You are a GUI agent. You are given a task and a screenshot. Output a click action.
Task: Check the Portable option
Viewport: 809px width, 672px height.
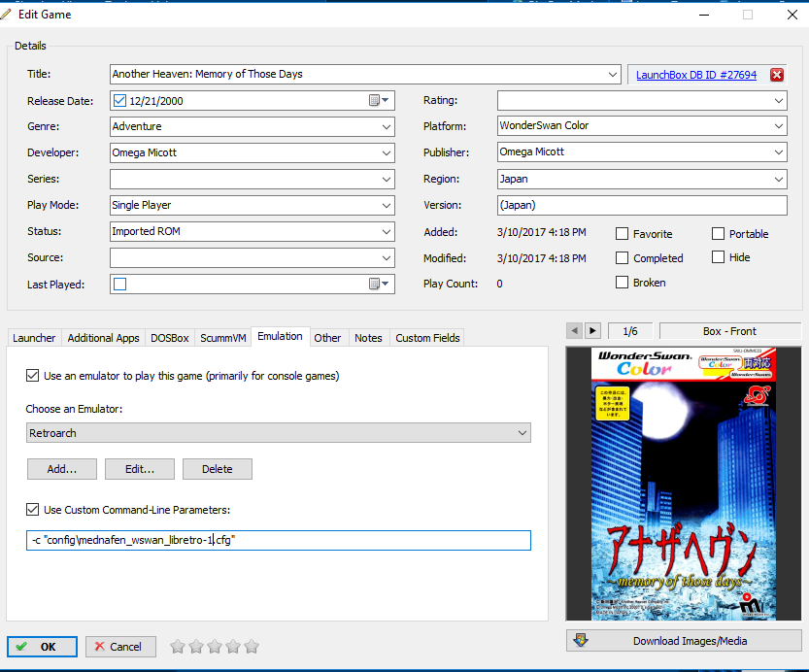click(719, 234)
